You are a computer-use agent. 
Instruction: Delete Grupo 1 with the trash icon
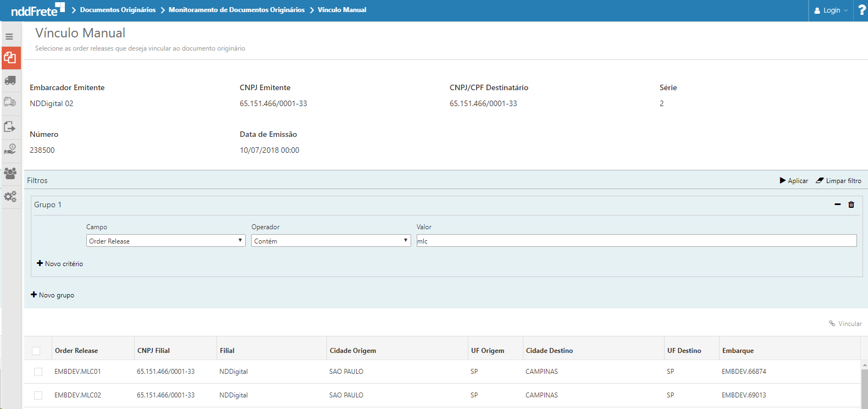point(851,204)
